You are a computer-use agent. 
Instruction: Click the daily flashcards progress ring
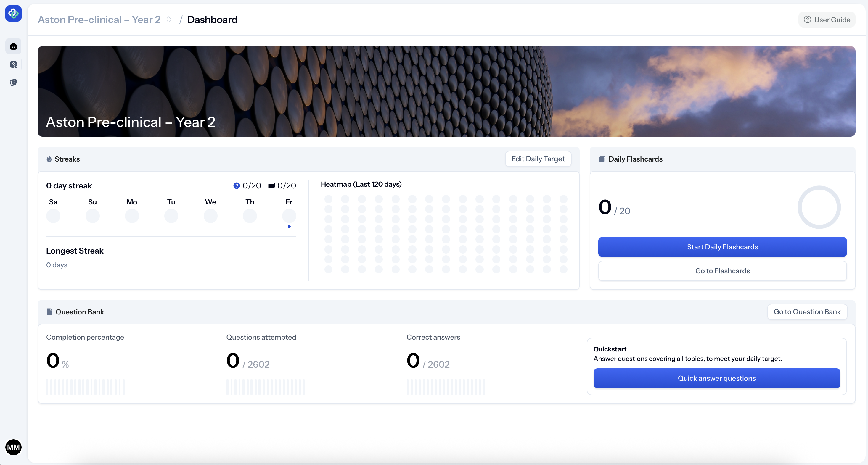(819, 207)
